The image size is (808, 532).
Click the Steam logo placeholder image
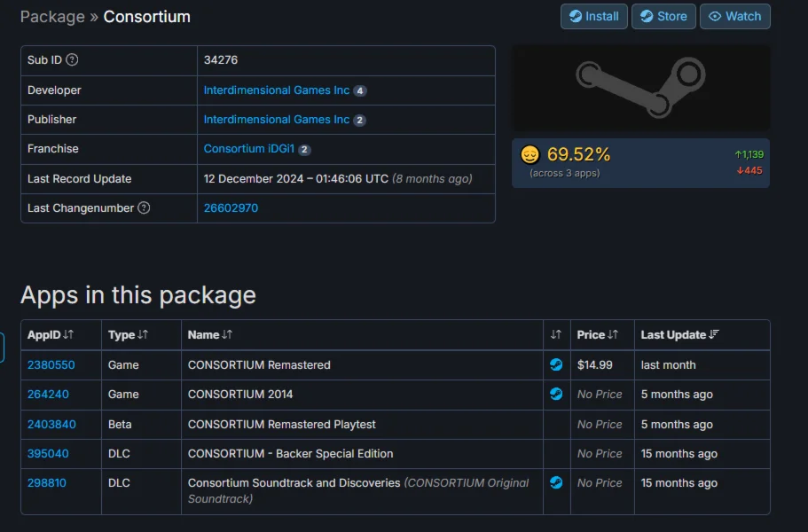(x=640, y=89)
